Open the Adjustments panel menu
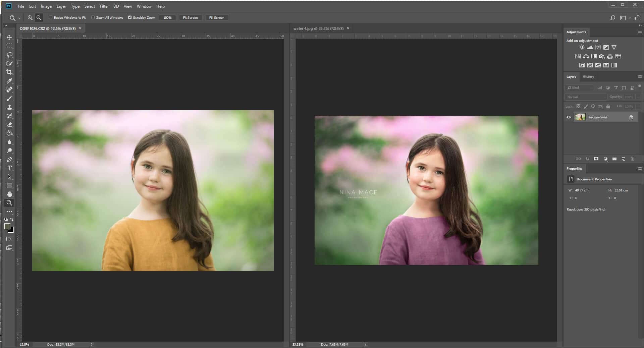This screenshot has height=348, width=644. pyautogui.click(x=640, y=32)
